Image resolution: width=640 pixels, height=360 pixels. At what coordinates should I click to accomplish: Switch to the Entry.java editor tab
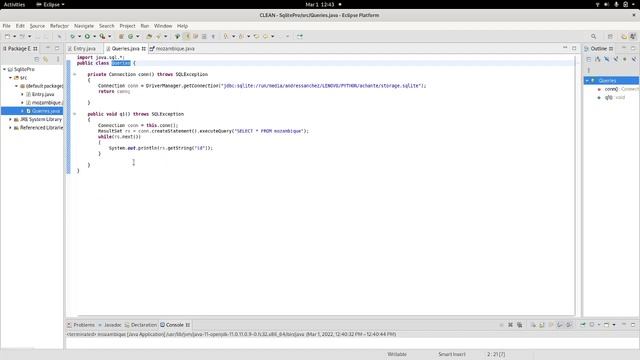click(82, 49)
